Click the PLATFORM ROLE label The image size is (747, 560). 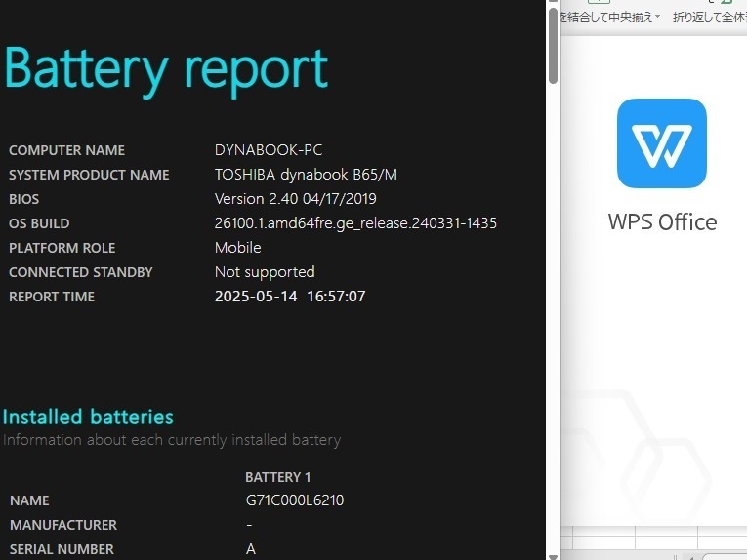pos(62,248)
